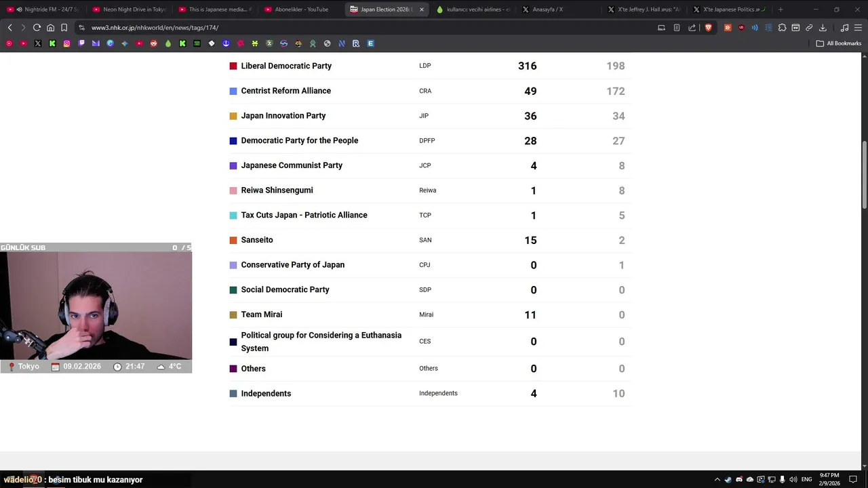The image size is (868, 488).
Task: Click the Brave Shields lion icon
Action: pos(708,28)
